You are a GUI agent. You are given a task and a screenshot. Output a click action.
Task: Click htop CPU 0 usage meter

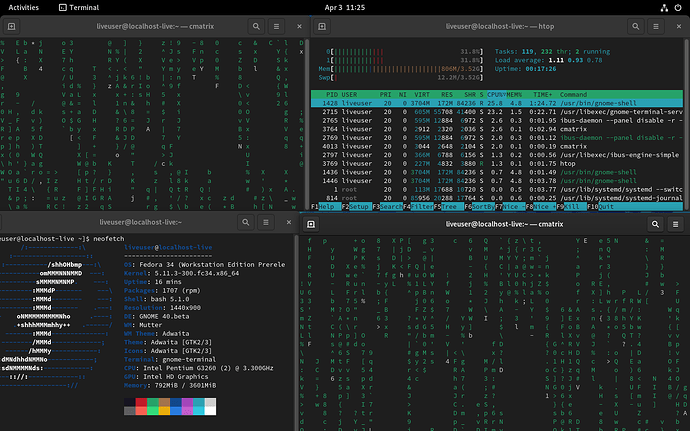point(404,52)
